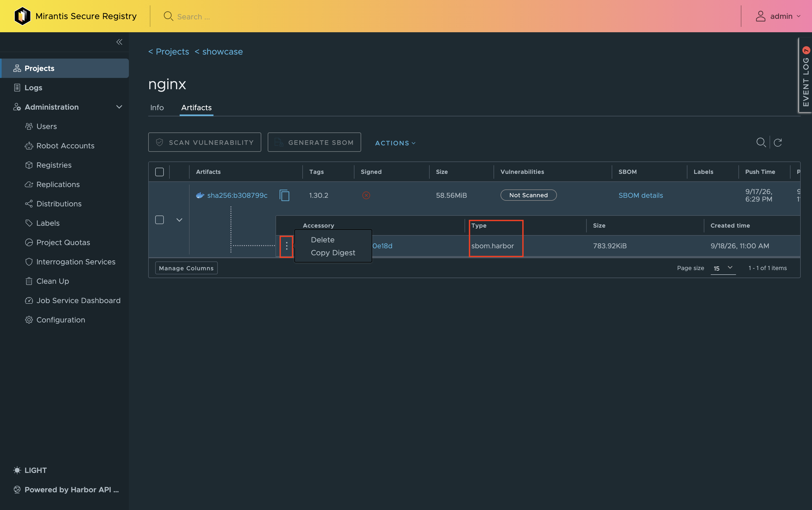Switch to the Info tab
812x510 pixels.
click(x=157, y=107)
